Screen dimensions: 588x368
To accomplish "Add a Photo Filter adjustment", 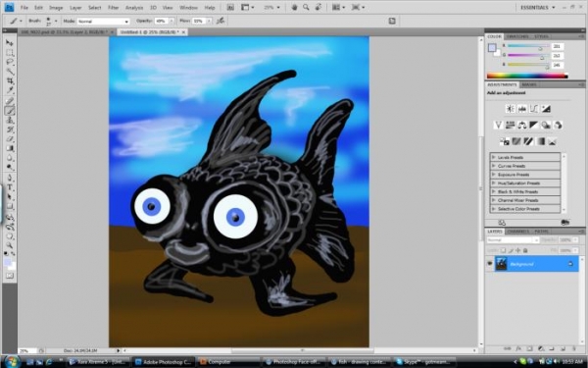I will coord(546,125).
